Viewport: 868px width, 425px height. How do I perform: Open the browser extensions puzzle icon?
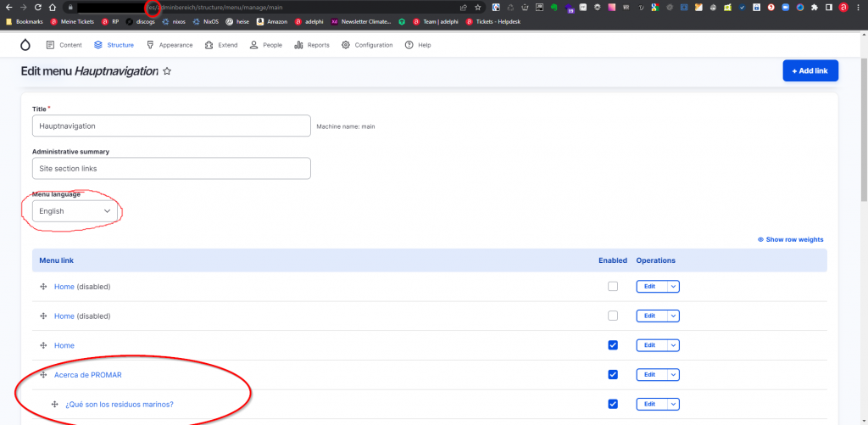pos(815,7)
